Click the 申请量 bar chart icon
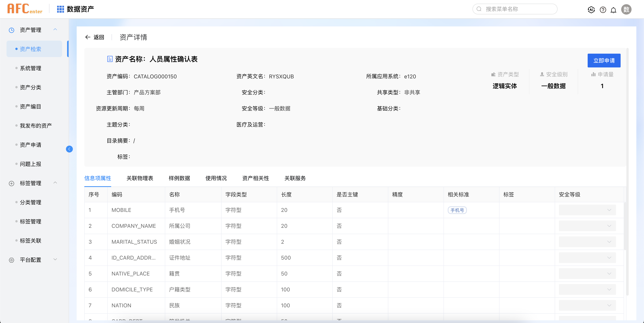The width and height of the screenshot is (644, 323). coord(593,75)
